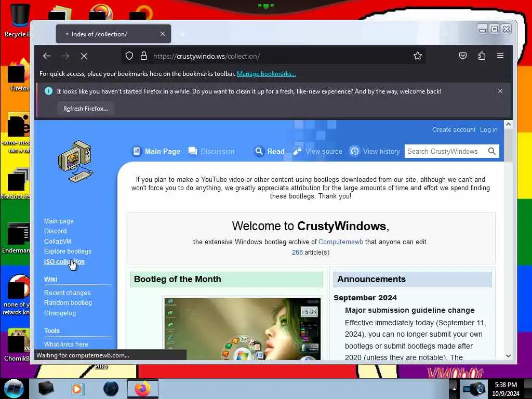Open the Firefox hamburger menu
This screenshot has width=532, height=399.
click(500, 56)
